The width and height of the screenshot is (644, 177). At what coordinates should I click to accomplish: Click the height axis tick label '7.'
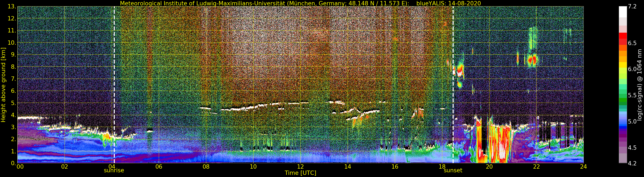coord(13,79)
